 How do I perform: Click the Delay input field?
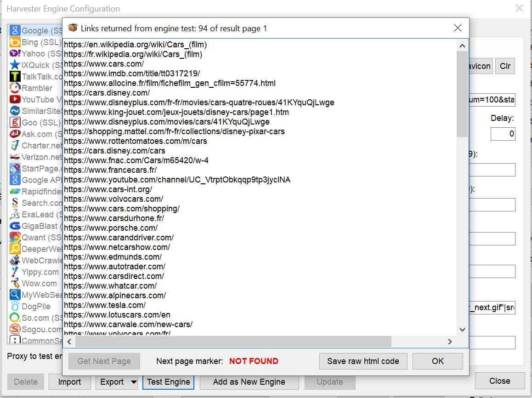click(503, 134)
